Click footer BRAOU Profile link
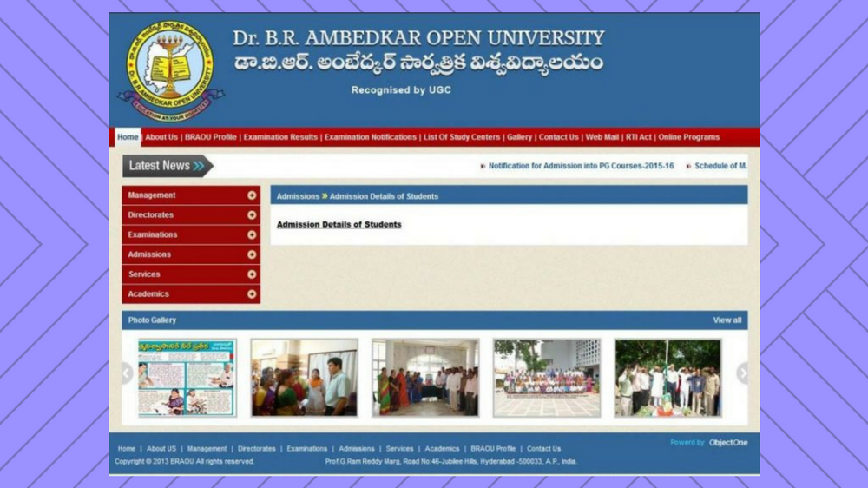 point(493,449)
